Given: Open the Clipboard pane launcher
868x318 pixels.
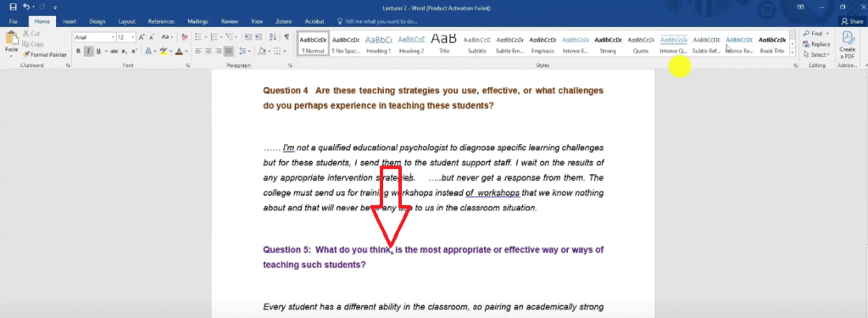Looking at the screenshot, I should coord(68,65).
